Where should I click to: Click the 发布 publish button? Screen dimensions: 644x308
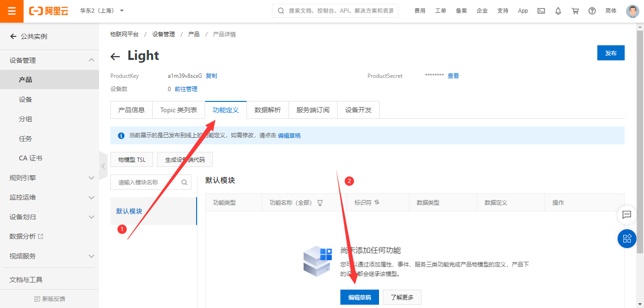[x=611, y=53]
